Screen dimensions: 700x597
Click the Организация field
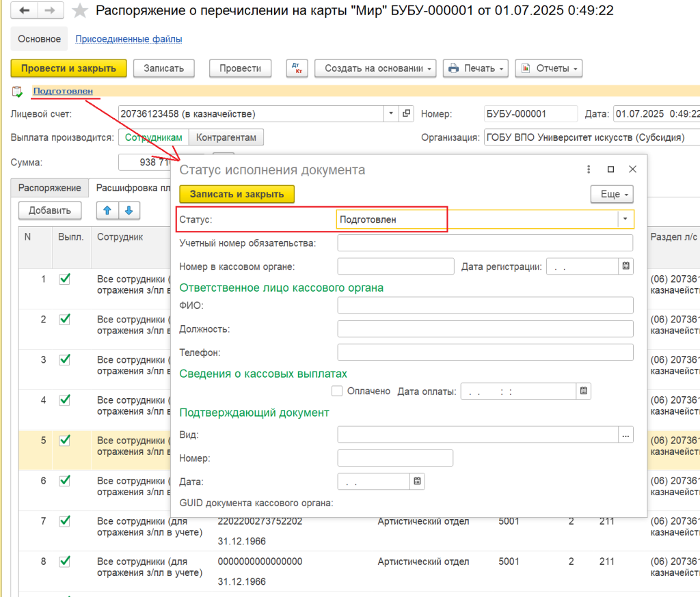(x=592, y=137)
